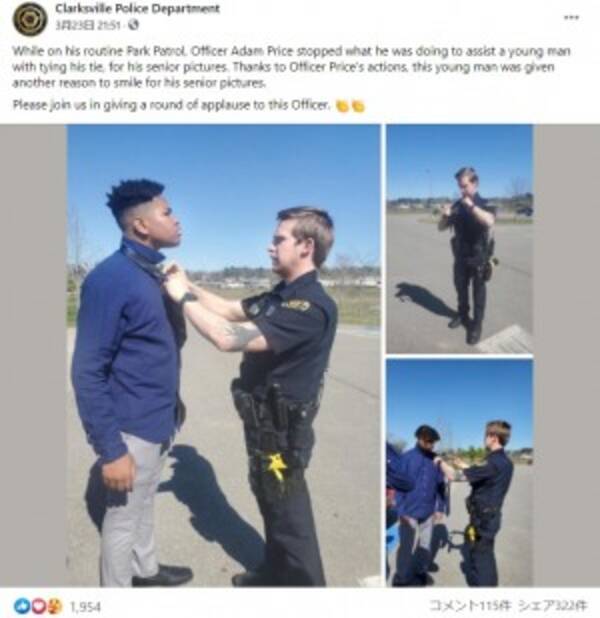This screenshot has width=600, height=618.
Task: Open the Clarksville Police Department profile picture
Action: [29, 18]
